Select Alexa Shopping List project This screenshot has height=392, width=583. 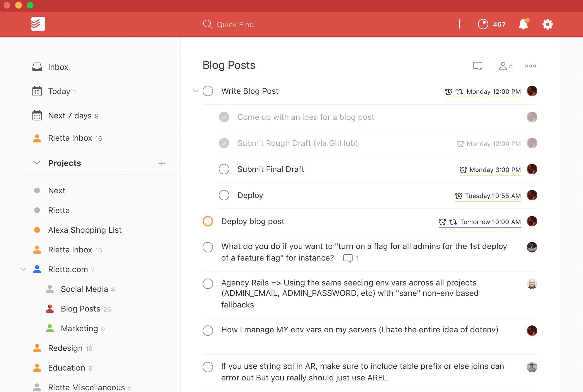[x=85, y=230]
